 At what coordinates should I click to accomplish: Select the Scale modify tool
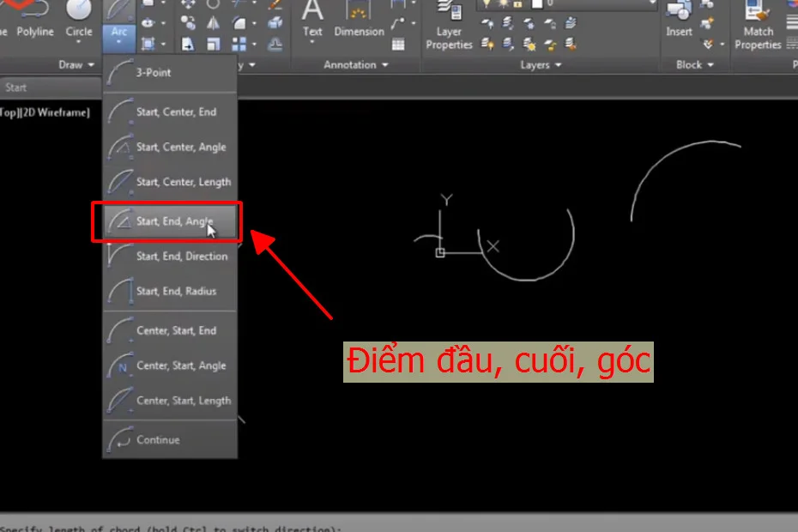point(213,45)
